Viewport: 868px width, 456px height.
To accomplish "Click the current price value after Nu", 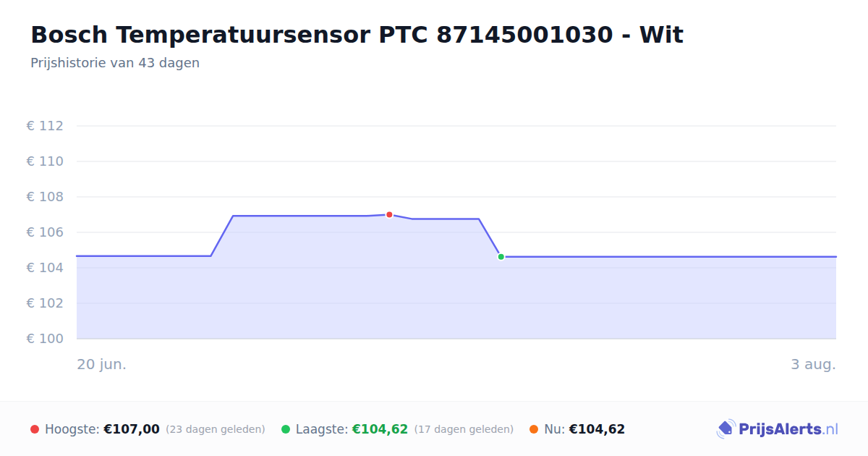I will point(597,429).
